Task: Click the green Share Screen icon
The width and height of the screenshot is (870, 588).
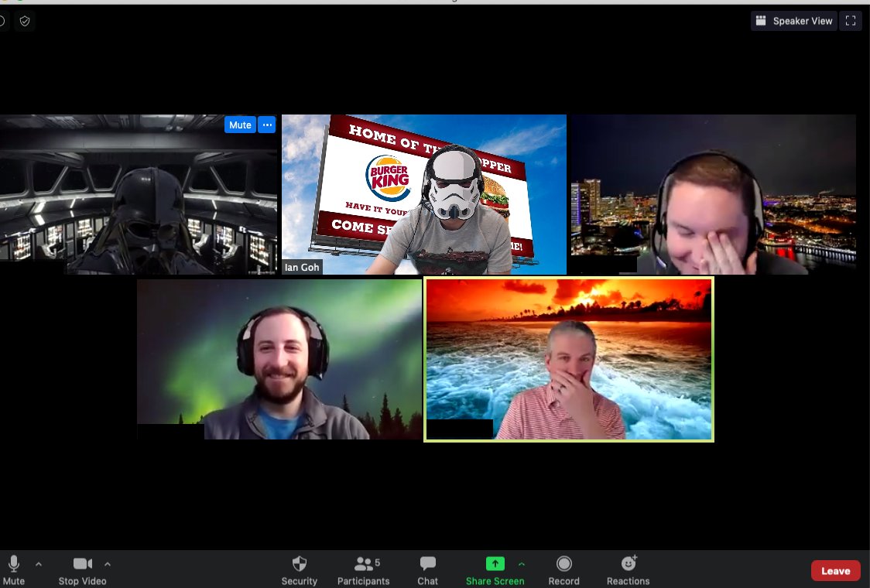Action: click(x=495, y=564)
